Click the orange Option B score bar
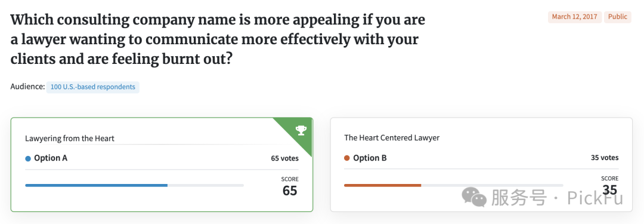This screenshot has width=644, height=224. 382,185
